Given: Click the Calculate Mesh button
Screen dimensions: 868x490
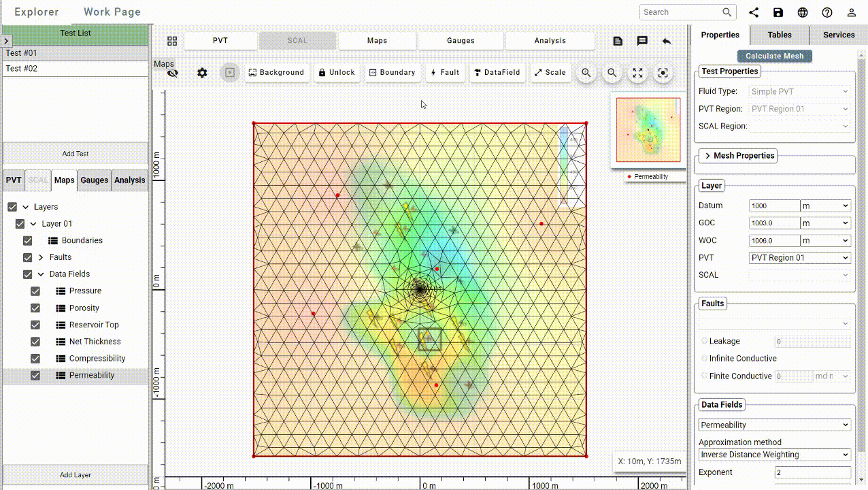Looking at the screenshot, I should [x=774, y=56].
